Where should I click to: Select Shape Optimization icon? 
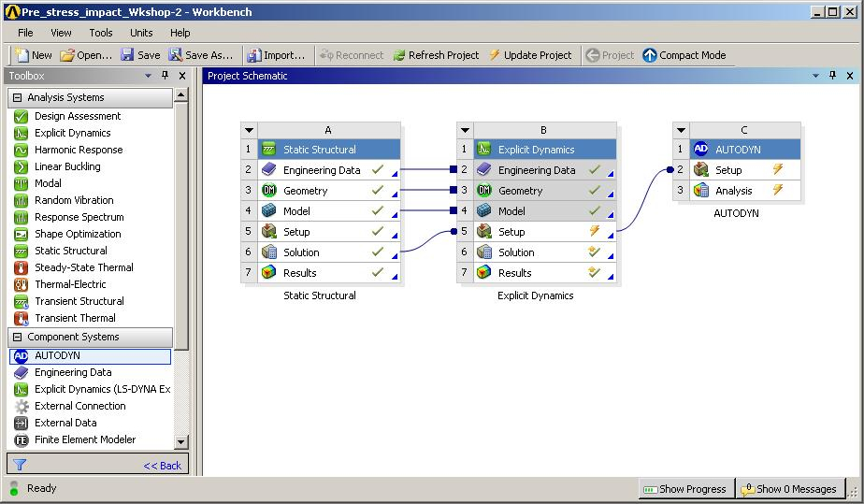tap(21, 234)
